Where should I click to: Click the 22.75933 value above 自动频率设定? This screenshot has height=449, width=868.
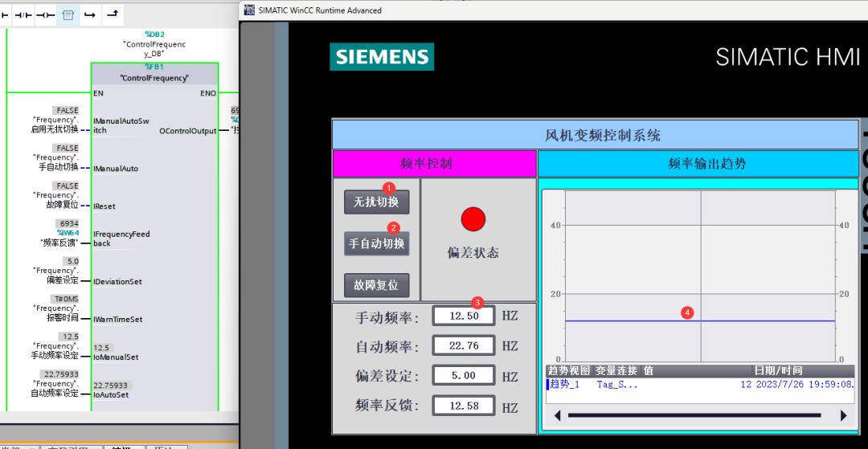pos(59,373)
